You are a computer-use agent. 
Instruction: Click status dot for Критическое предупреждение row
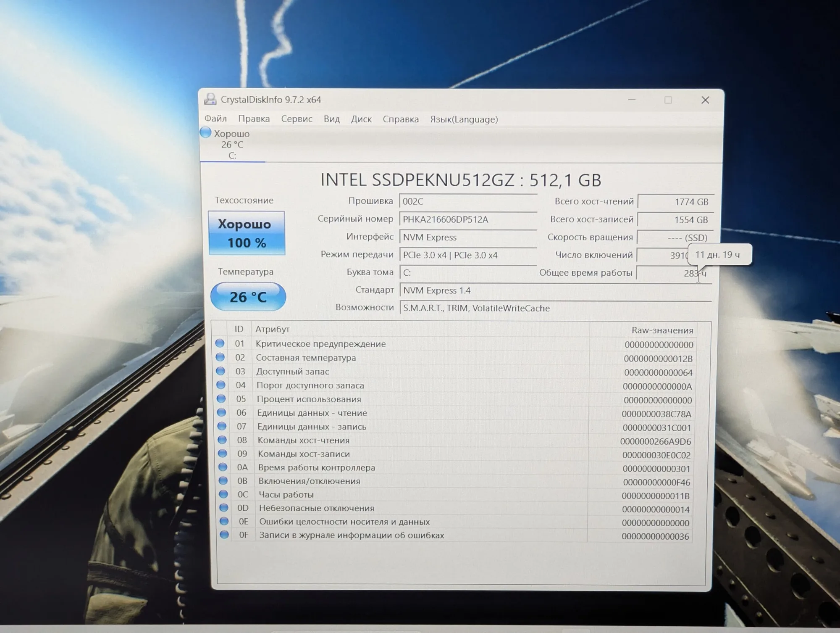coord(220,343)
